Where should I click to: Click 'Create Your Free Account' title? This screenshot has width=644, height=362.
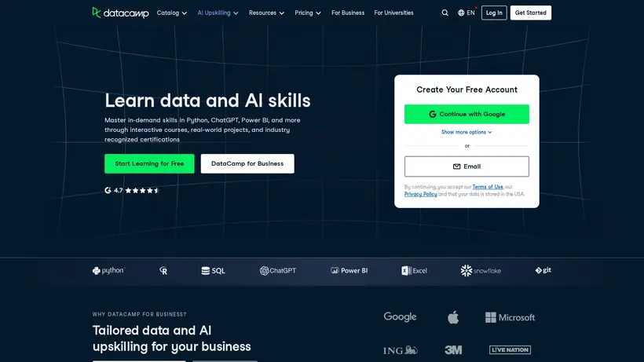coord(467,90)
